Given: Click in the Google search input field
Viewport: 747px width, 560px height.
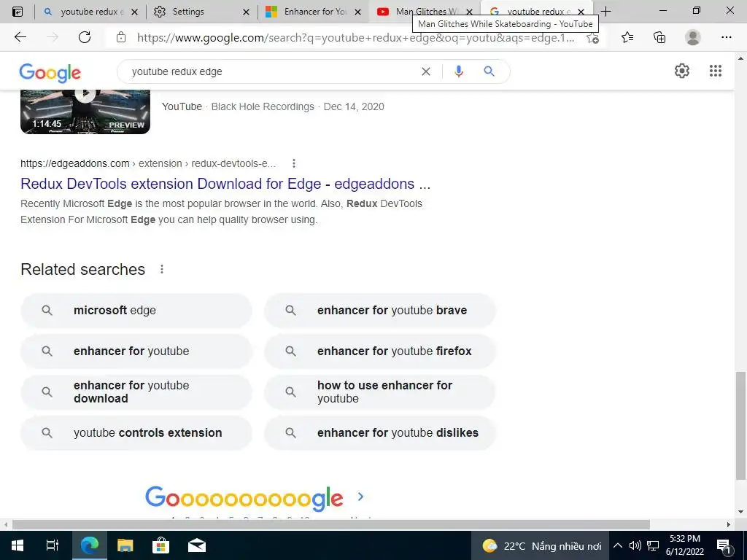Looking at the screenshot, I should coord(271,71).
